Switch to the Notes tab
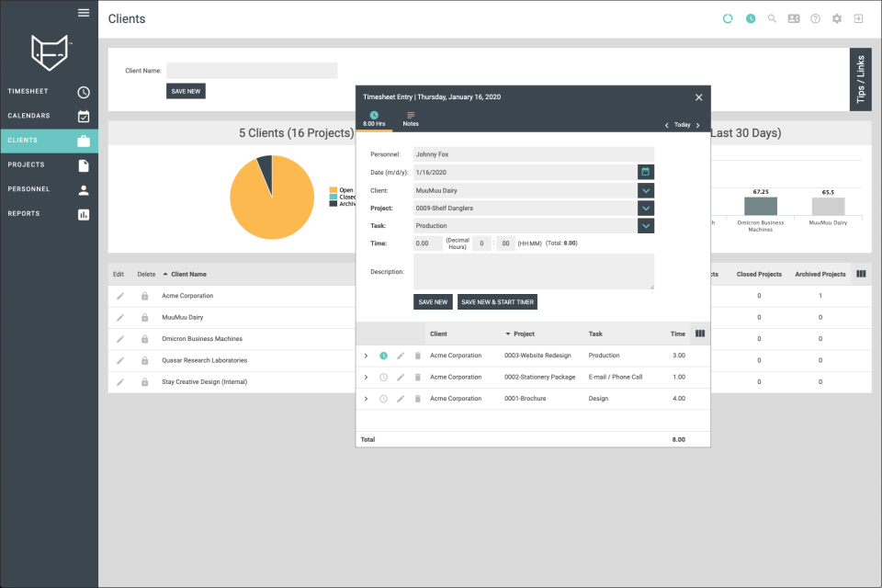 411,119
